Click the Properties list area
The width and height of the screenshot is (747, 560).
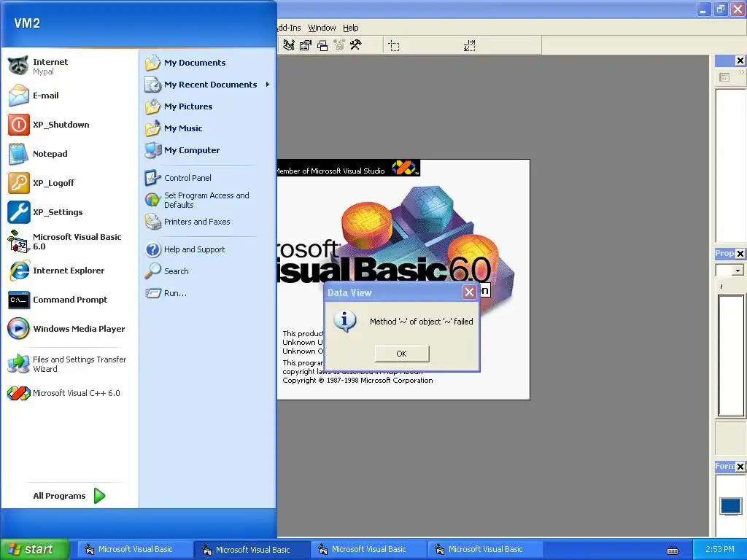(731, 356)
